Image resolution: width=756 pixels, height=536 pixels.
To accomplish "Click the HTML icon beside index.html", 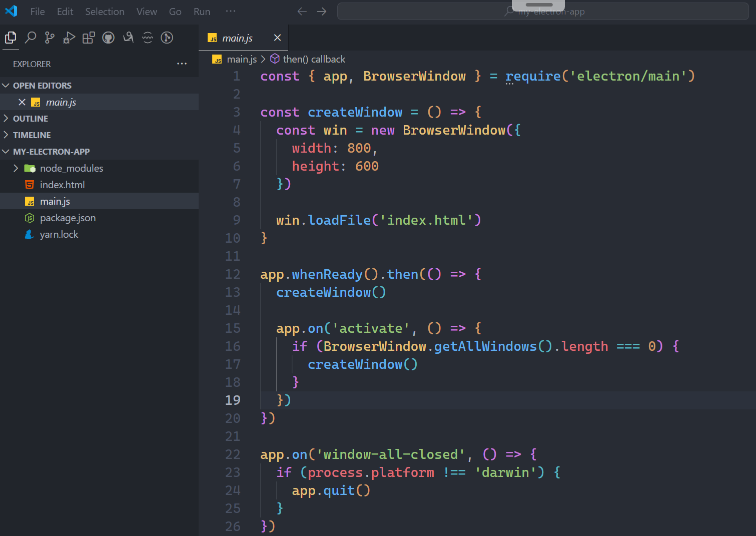I will point(30,185).
